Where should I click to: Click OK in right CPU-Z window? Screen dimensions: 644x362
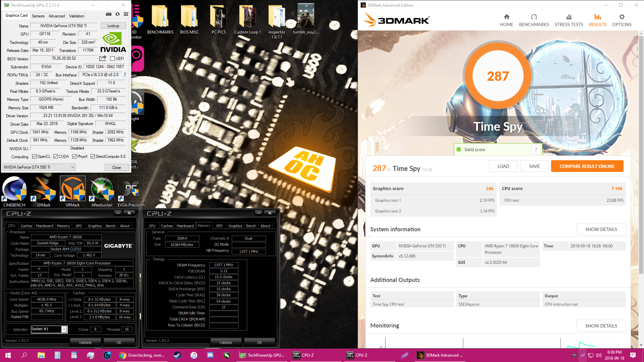(x=259, y=343)
